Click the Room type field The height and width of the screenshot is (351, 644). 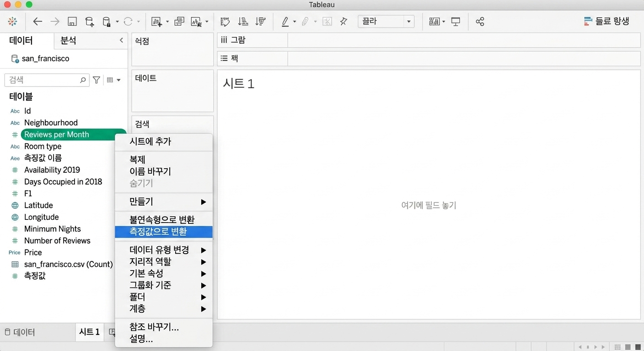[43, 146]
